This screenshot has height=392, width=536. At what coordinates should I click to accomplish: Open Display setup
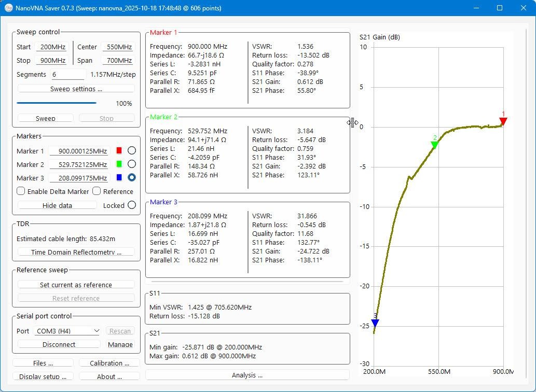pos(43,376)
